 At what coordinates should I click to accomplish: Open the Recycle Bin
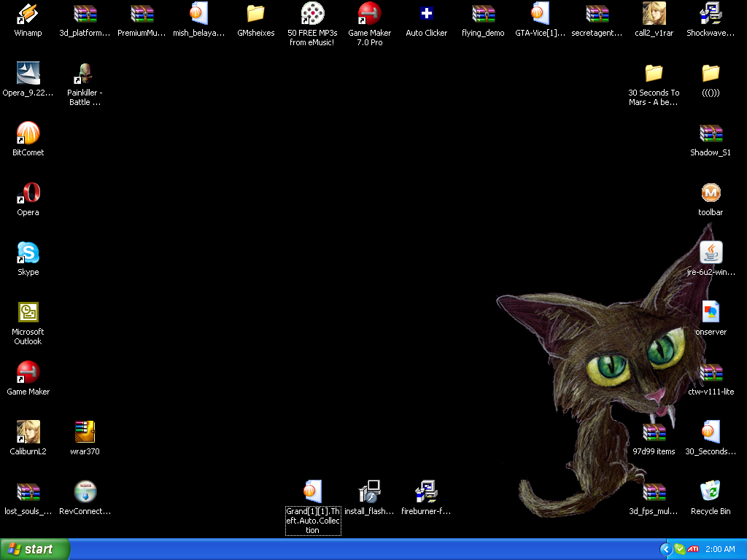[711, 492]
